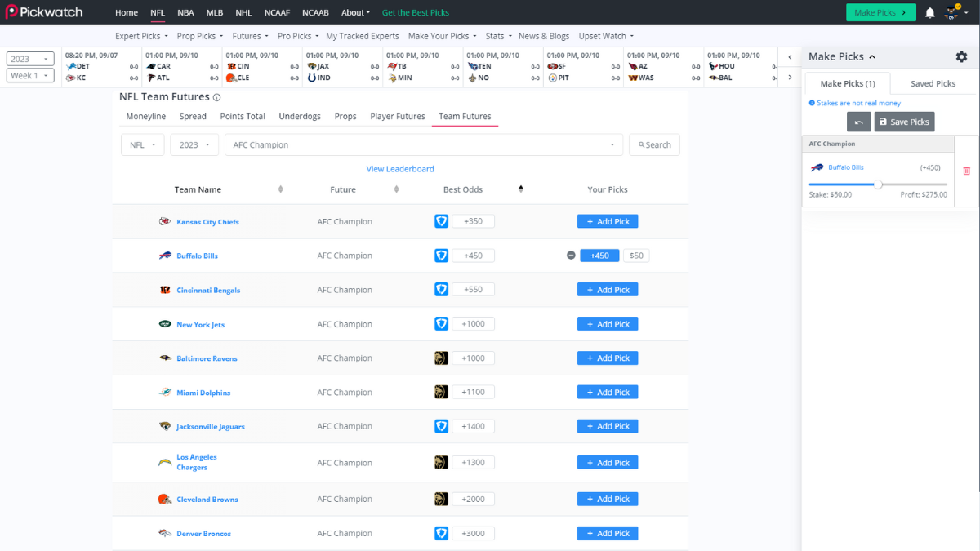Open Get the Best Picks link

[415, 12]
